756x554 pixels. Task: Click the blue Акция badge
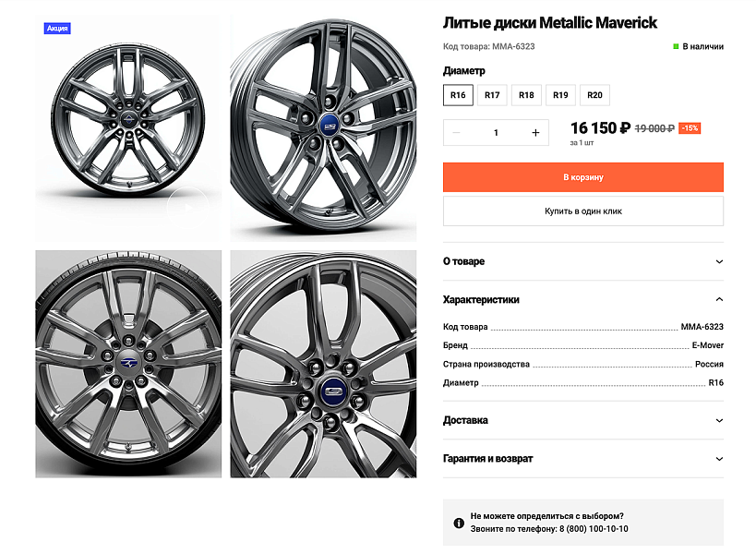[57, 29]
